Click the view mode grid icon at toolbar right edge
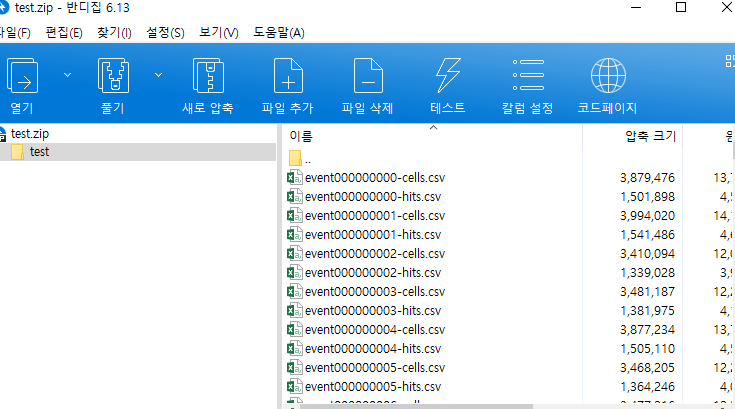 click(730, 61)
